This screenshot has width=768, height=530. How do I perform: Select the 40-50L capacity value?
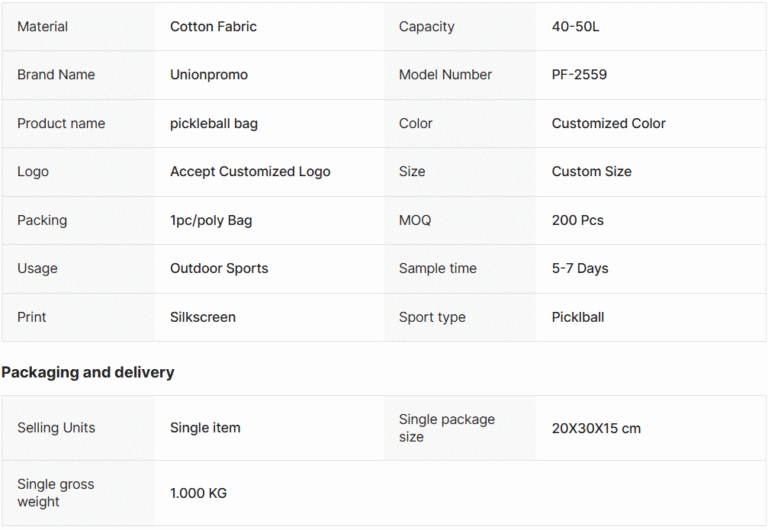point(575,26)
